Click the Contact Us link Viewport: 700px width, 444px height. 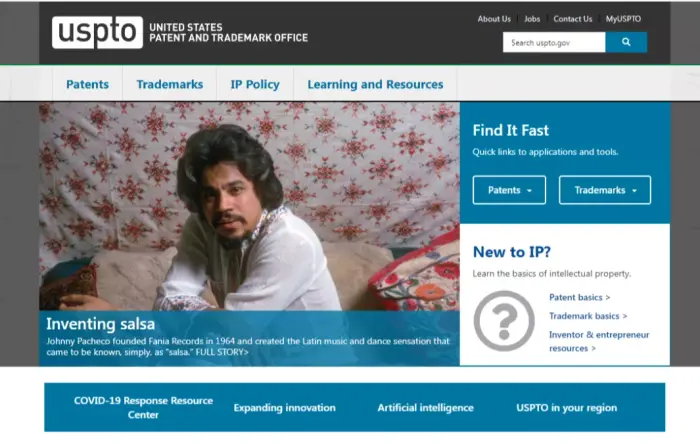573,19
